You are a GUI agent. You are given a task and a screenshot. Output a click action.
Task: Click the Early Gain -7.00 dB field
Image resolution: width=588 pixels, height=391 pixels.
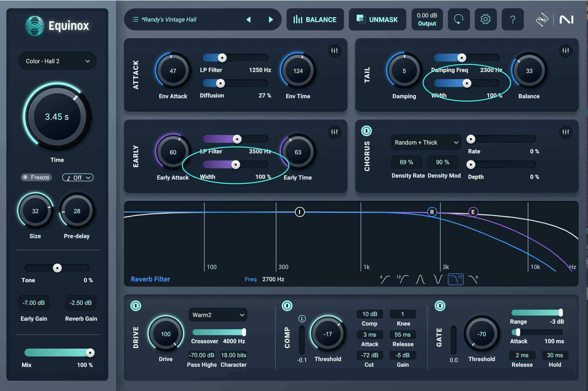tap(33, 303)
